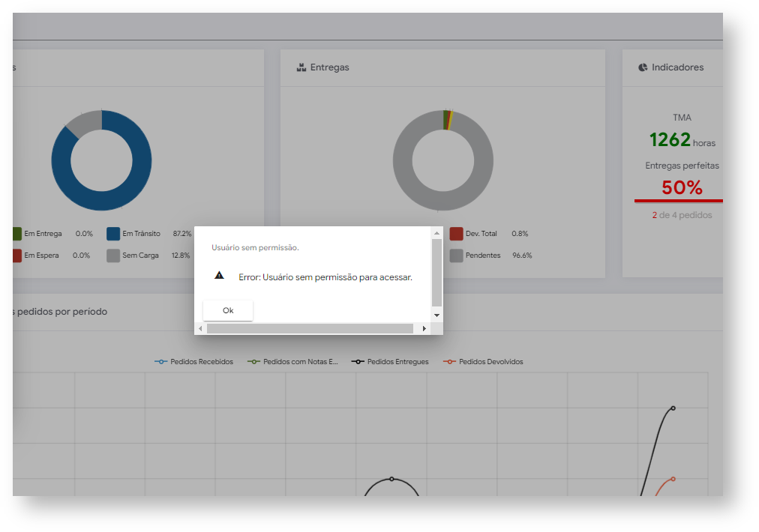
Task: Click the Ok button in the error dialog
Action: (227, 310)
